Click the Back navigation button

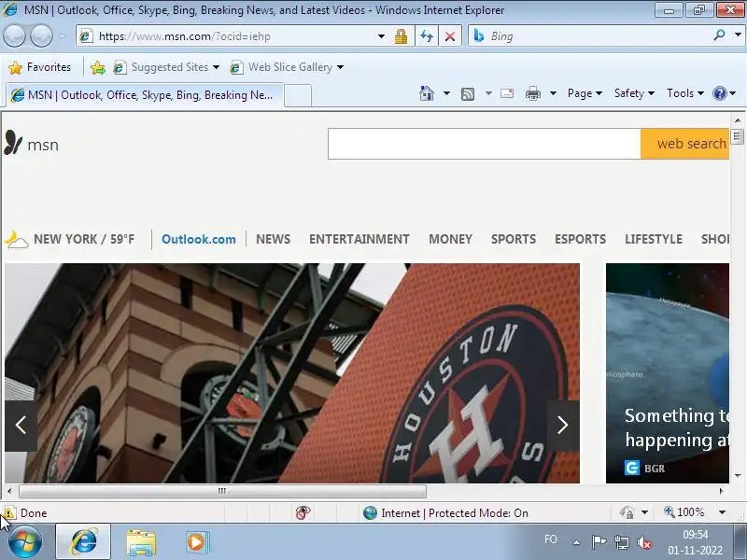click(x=14, y=35)
